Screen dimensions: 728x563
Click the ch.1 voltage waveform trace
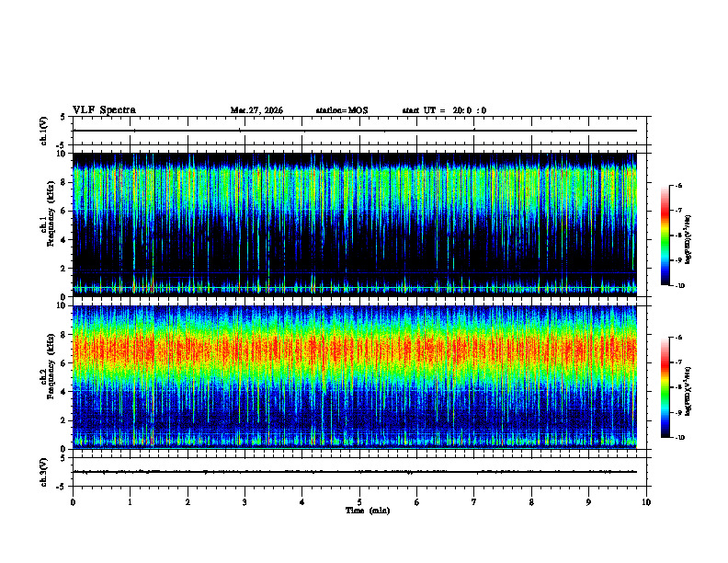click(354, 131)
